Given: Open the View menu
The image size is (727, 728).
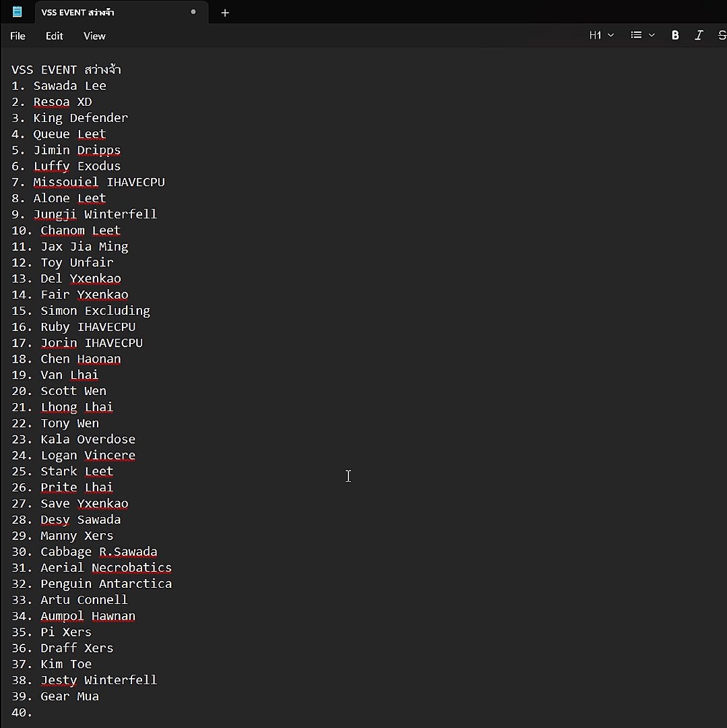Looking at the screenshot, I should (x=94, y=36).
